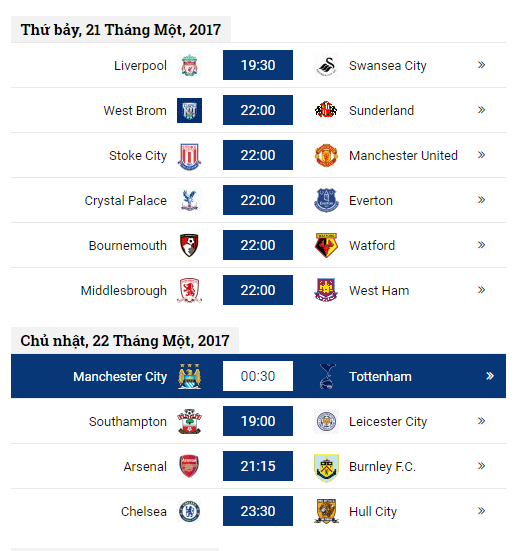Expand Liverpool vs Swansea match details arrow
The height and width of the screenshot is (551, 516).
tap(482, 65)
